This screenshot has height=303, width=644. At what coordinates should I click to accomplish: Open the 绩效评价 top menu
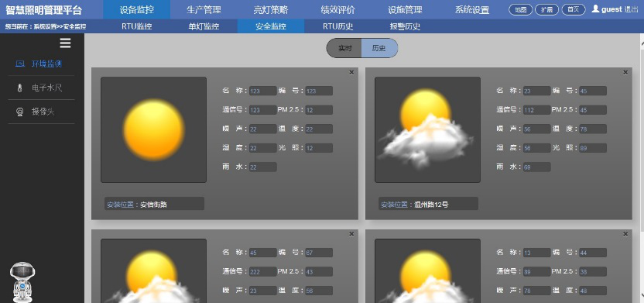(x=338, y=9)
